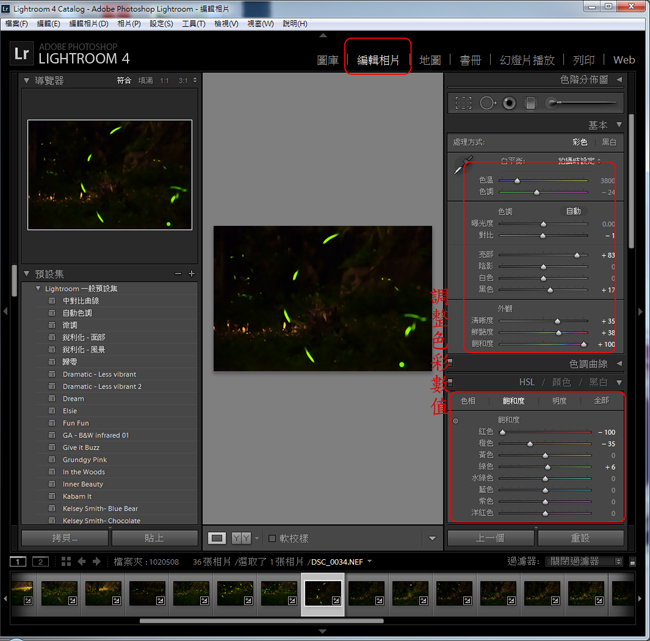
Task: Expand the 色調曲線 panel
Action: click(x=619, y=364)
